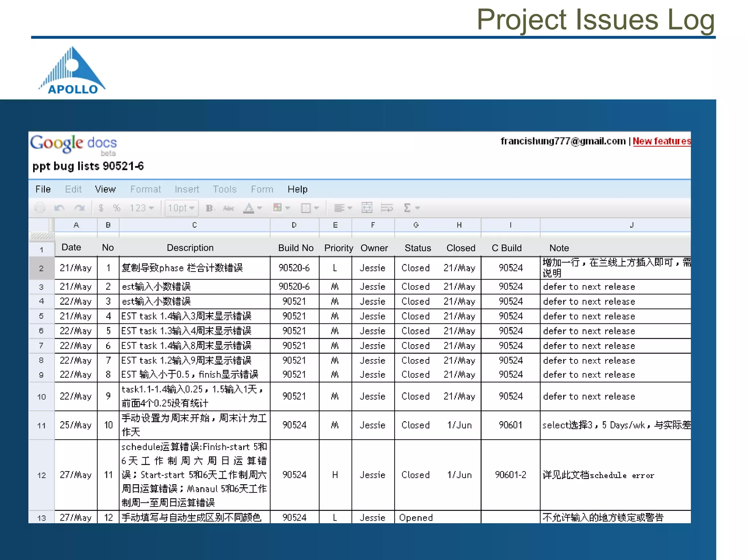The height and width of the screenshot is (560, 747).
Task: Toggle bold formatting with B icon
Action: [210, 208]
